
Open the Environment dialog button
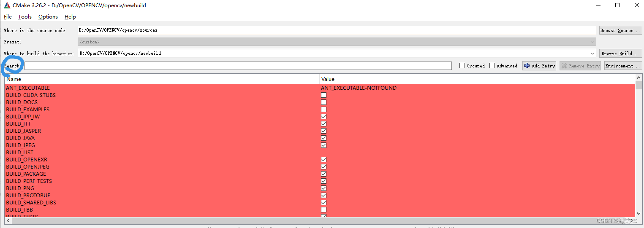pyautogui.click(x=623, y=66)
